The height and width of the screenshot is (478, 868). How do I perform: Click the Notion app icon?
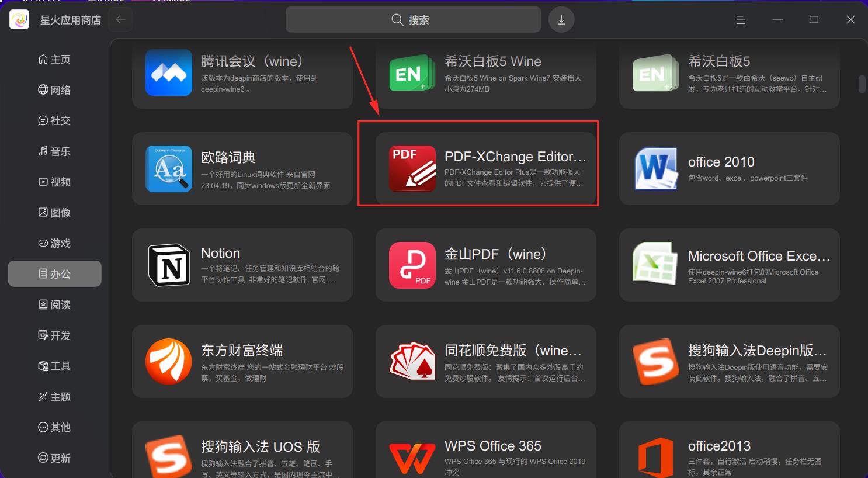click(x=169, y=265)
